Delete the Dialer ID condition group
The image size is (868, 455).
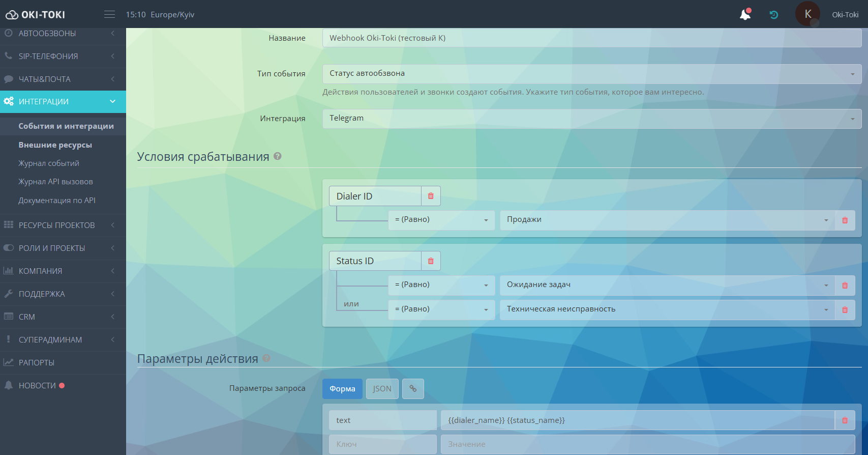pyautogui.click(x=431, y=196)
